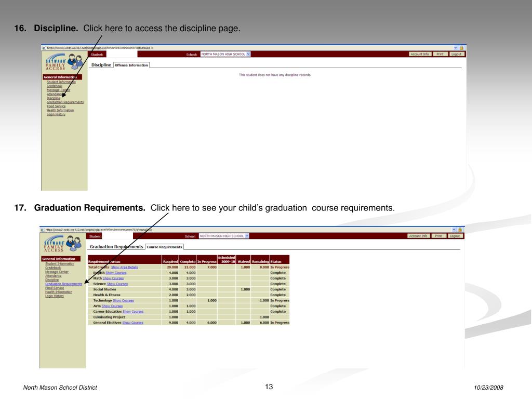Viewport: 532px width, 399px height.
Task: Open Student Information link on Discipline page
Action: [x=61, y=82]
